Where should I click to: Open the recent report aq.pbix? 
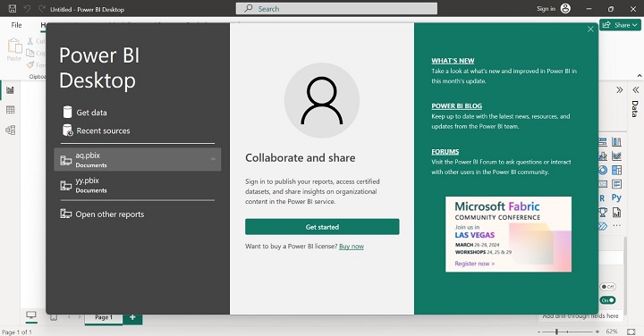pyautogui.click(x=137, y=159)
